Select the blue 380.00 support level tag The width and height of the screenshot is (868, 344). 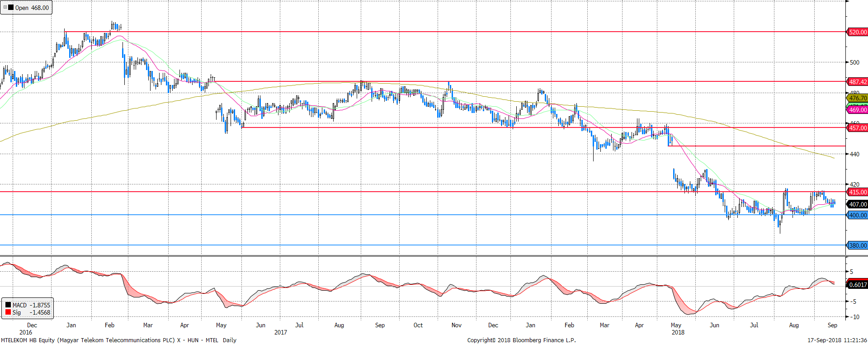click(858, 245)
